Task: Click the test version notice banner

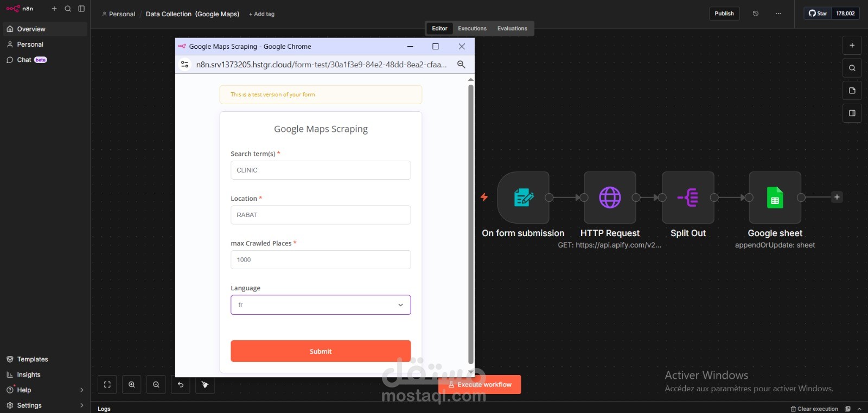Action: pos(321,94)
